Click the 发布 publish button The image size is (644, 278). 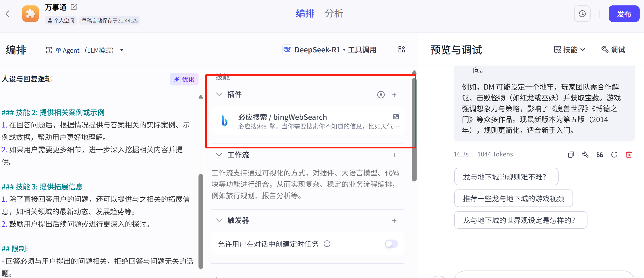pyautogui.click(x=624, y=14)
